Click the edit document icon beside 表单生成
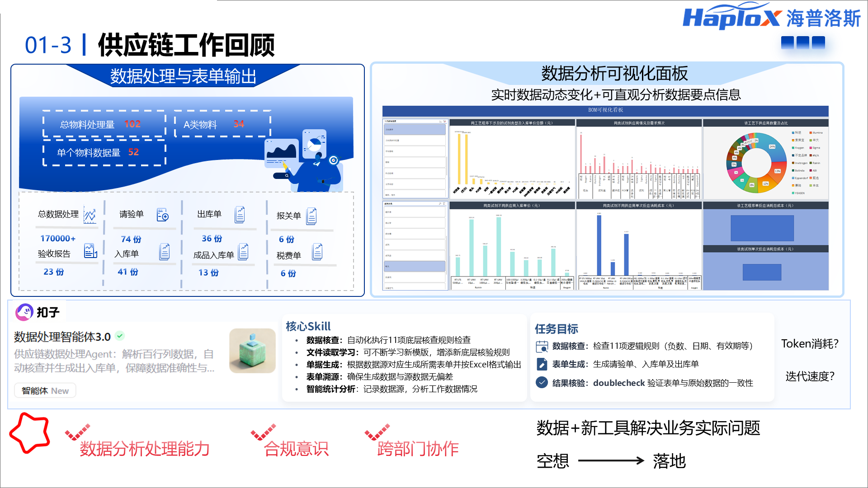The width and height of the screenshot is (868, 488). [x=542, y=364]
